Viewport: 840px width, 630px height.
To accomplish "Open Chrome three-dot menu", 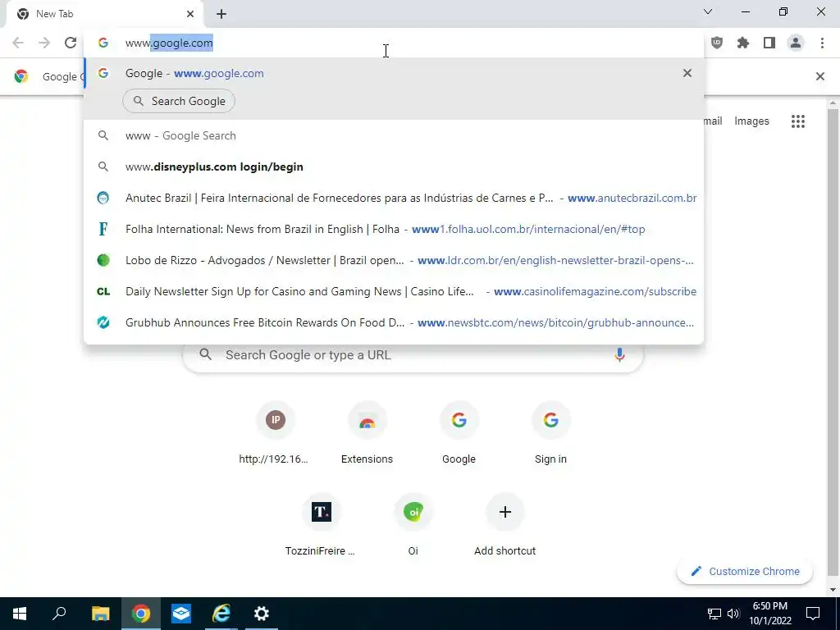I will (x=822, y=43).
